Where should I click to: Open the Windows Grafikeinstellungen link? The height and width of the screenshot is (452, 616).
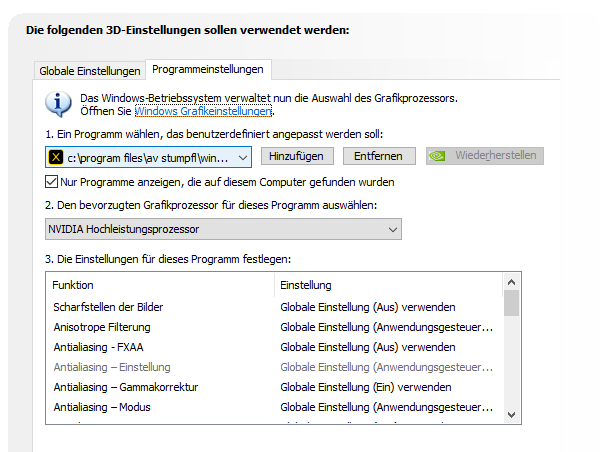(x=203, y=111)
